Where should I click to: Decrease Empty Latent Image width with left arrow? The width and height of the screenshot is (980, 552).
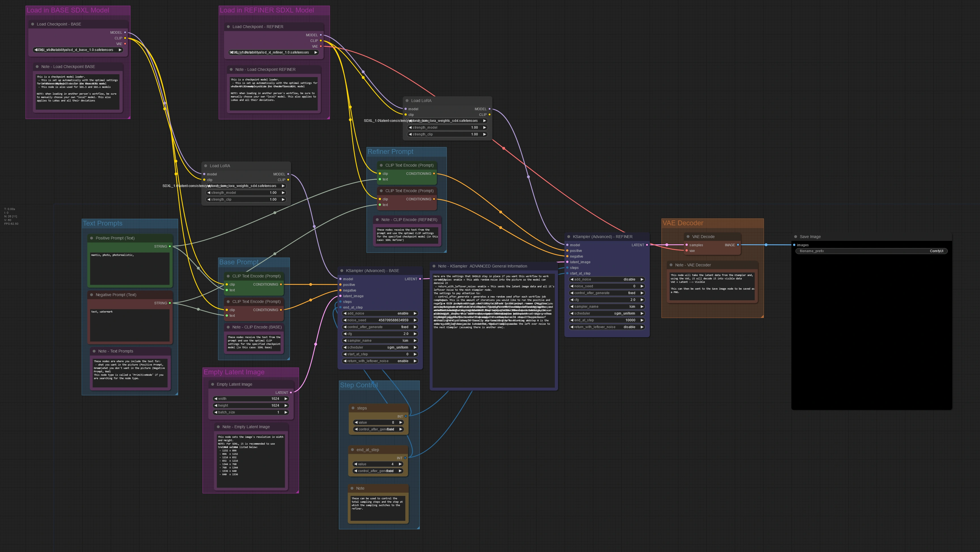(x=216, y=399)
